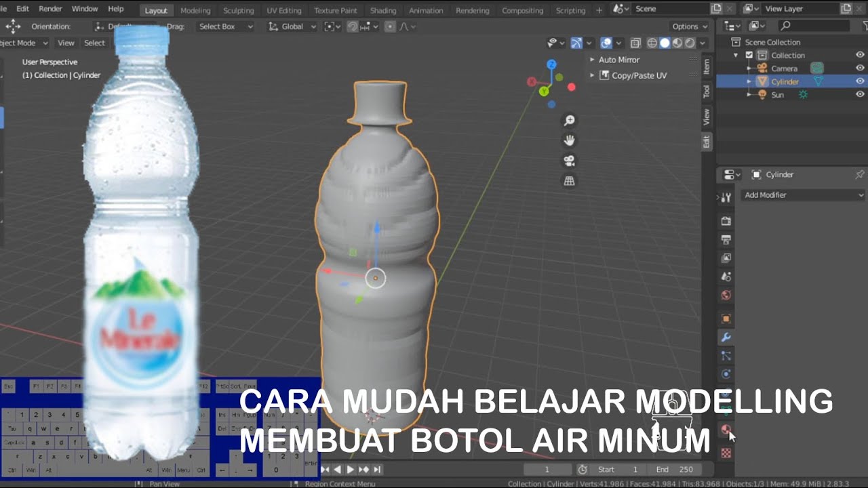
Task: Click the End frame 250 field
Action: click(674, 469)
